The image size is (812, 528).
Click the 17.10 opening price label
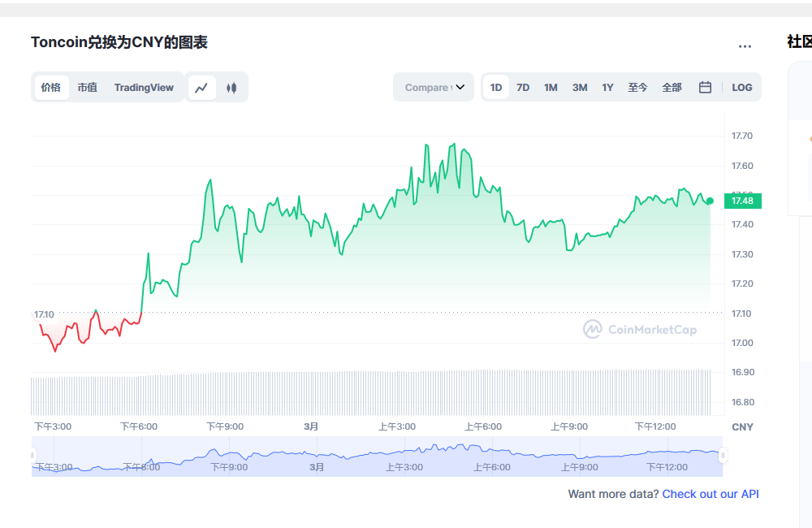(x=44, y=314)
